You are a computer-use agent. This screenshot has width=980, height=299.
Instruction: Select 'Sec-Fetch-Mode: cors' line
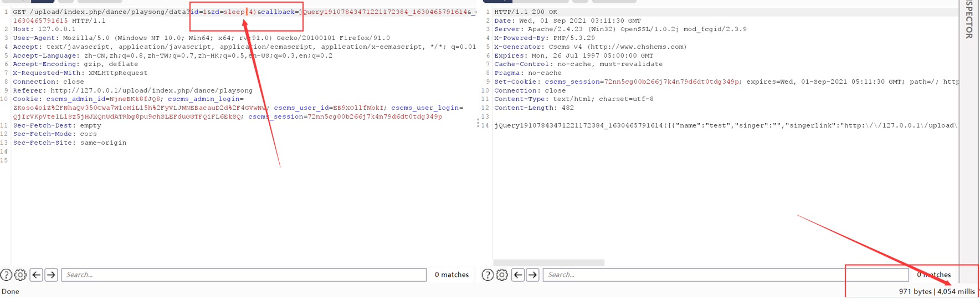55,134
